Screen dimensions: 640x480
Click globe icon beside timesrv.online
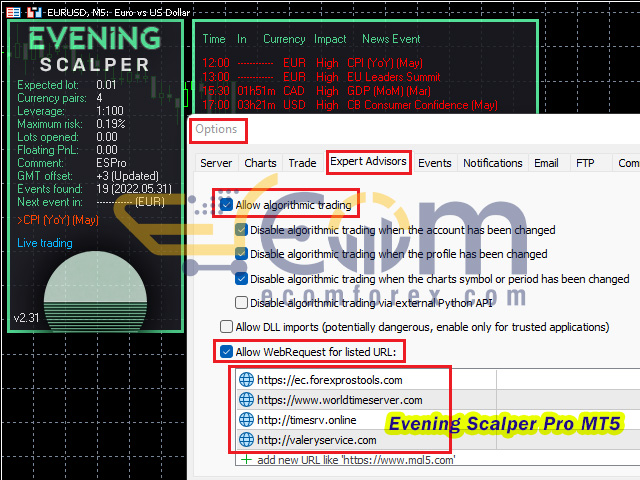(x=246, y=420)
